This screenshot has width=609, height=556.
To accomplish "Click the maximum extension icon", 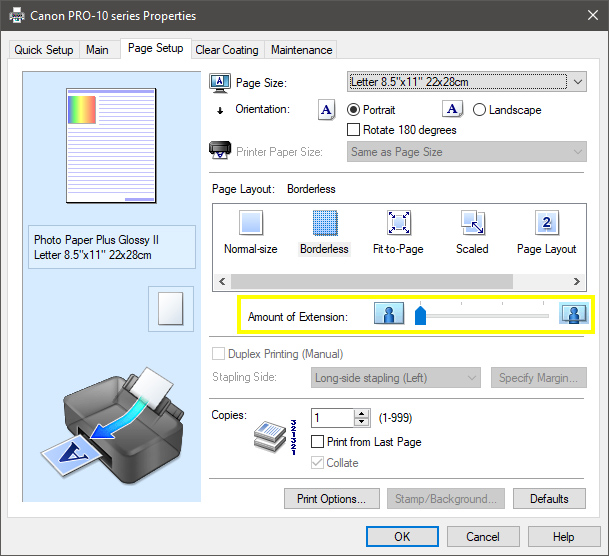I will click(574, 315).
